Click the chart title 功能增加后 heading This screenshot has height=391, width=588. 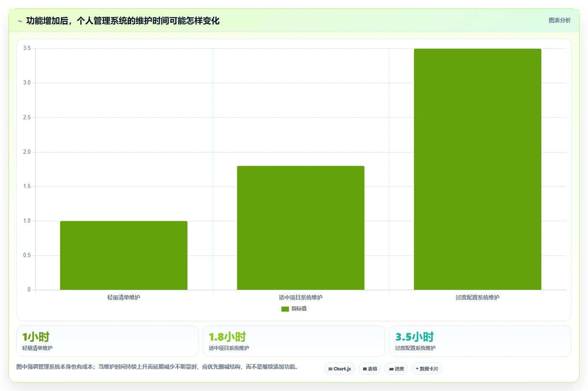pos(123,21)
